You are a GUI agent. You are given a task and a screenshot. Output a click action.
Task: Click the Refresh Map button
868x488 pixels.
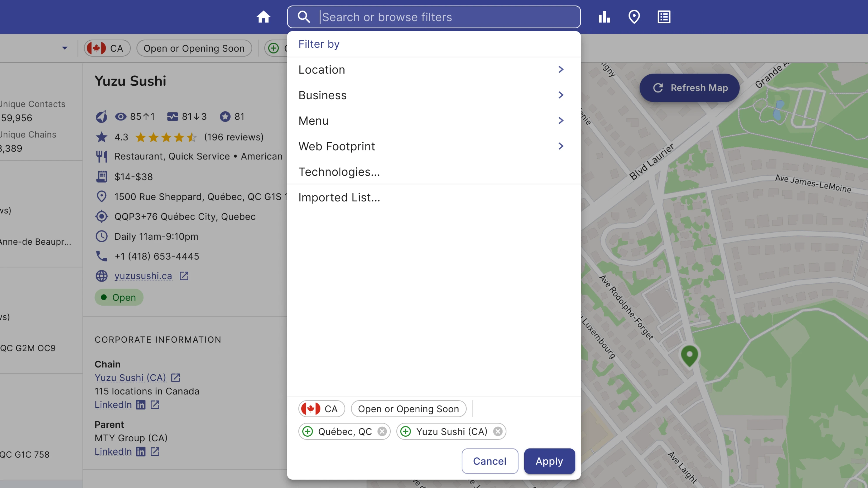tap(689, 88)
